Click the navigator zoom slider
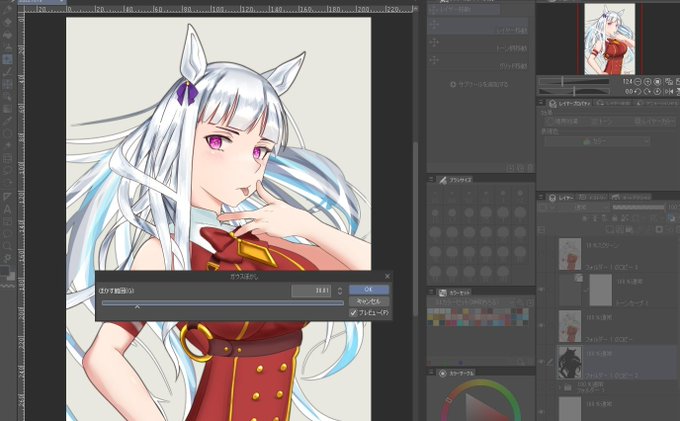This screenshot has height=421, width=680. (x=574, y=81)
